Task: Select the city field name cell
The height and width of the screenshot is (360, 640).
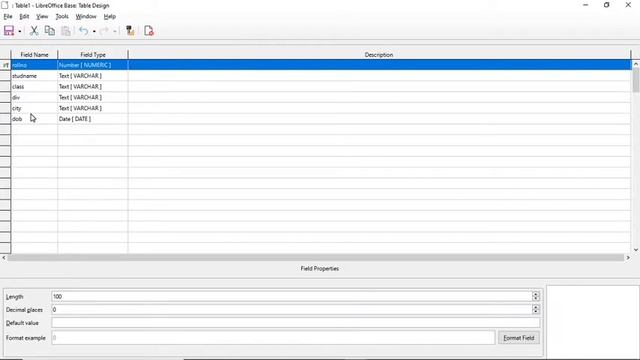Action: point(34,108)
